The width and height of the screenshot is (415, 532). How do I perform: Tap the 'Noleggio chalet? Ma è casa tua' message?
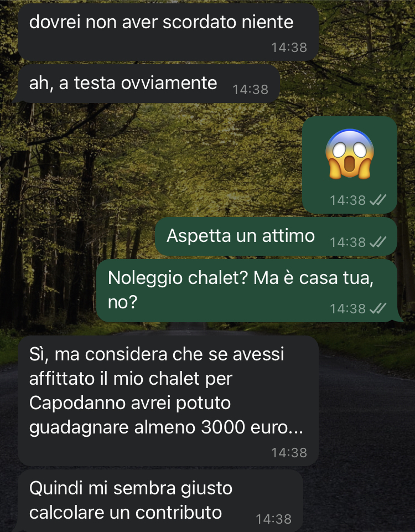click(247, 291)
